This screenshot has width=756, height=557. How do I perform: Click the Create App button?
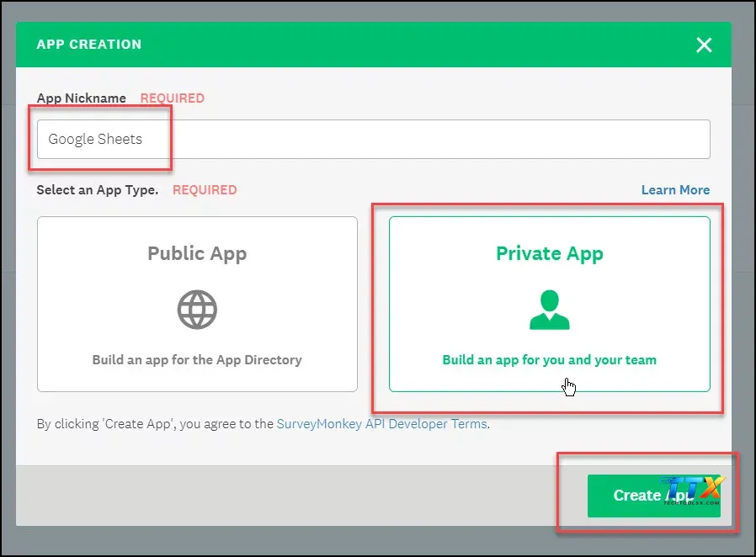654,496
